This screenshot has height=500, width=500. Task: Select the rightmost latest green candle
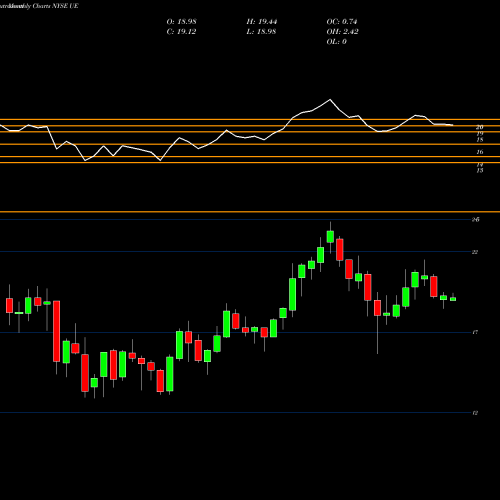[453, 299]
